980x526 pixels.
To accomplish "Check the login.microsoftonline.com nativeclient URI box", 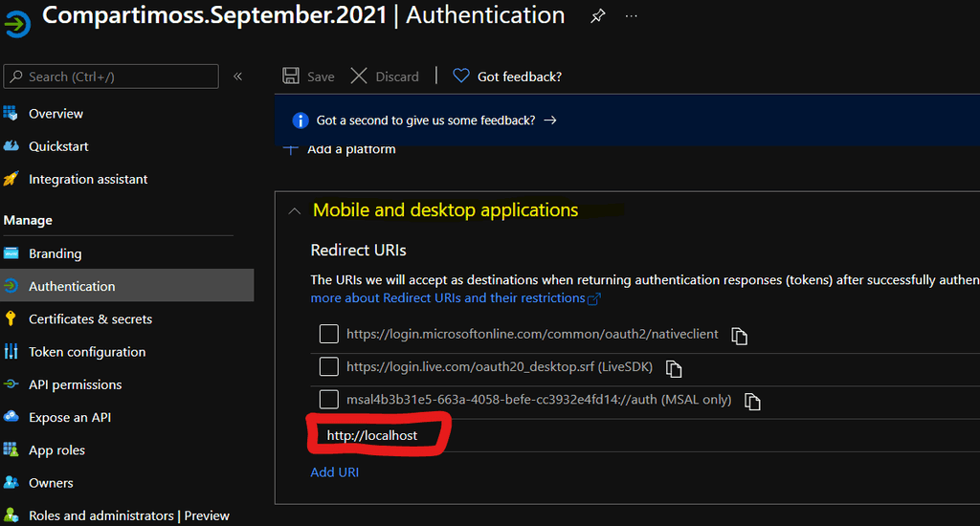I will [x=329, y=334].
